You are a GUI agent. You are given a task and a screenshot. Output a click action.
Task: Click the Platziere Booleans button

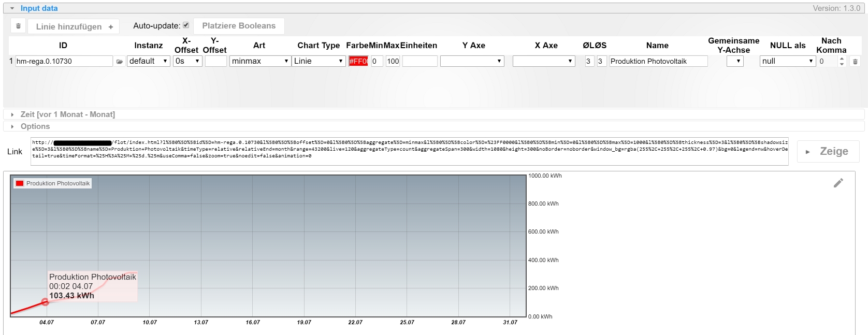(x=239, y=26)
